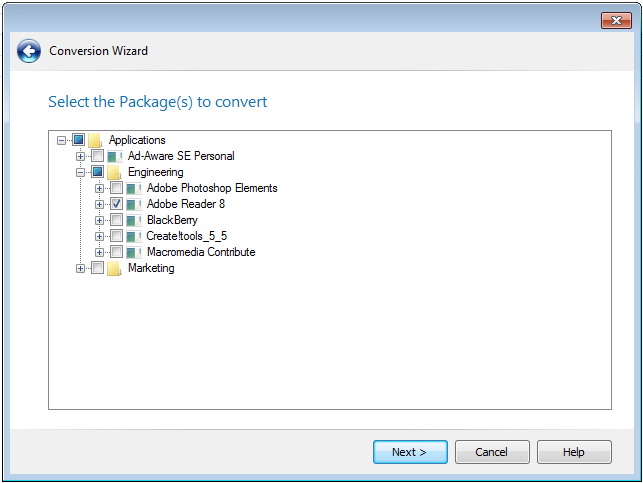The image size is (643, 483).
Task: Open Help for the wizard
Action: tap(573, 452)
